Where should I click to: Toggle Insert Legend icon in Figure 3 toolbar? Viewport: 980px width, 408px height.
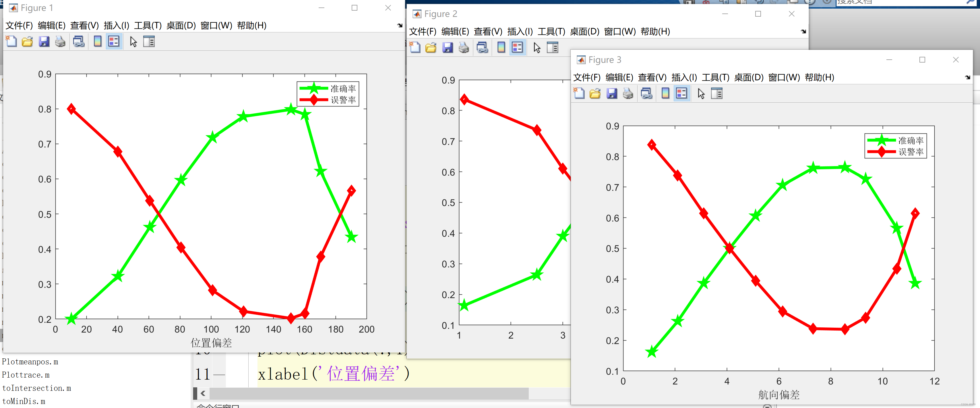tap(681, 93)
